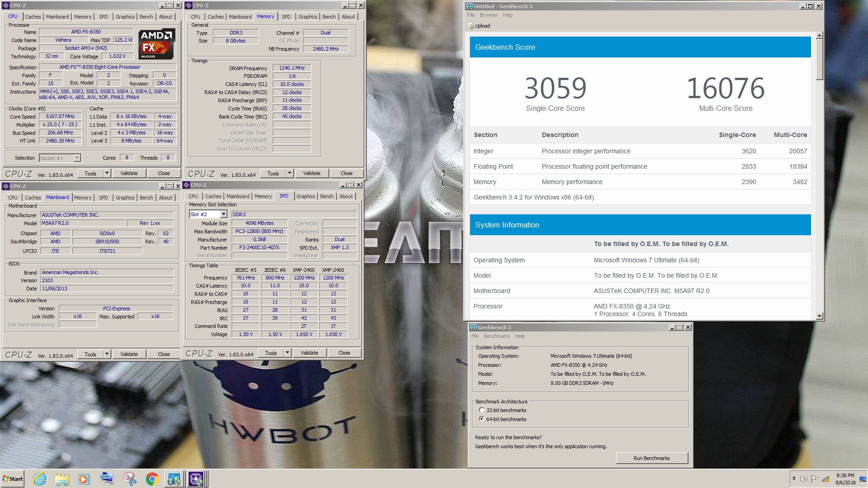
Task: Open Help menu in small Geekbench window
Action: 520,336
